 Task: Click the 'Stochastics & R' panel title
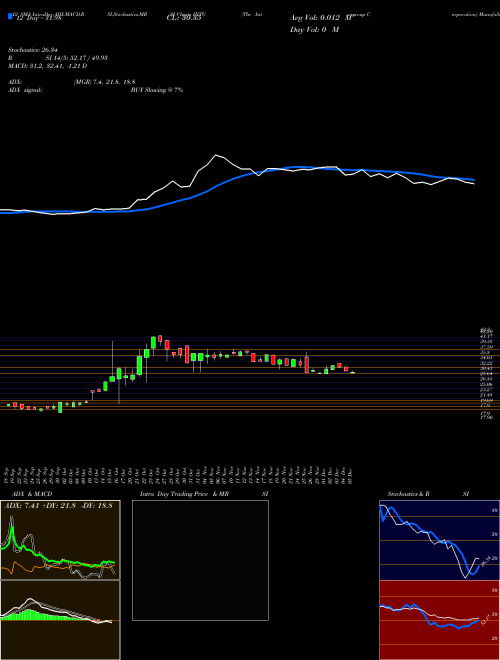click(x=408, y=494)
